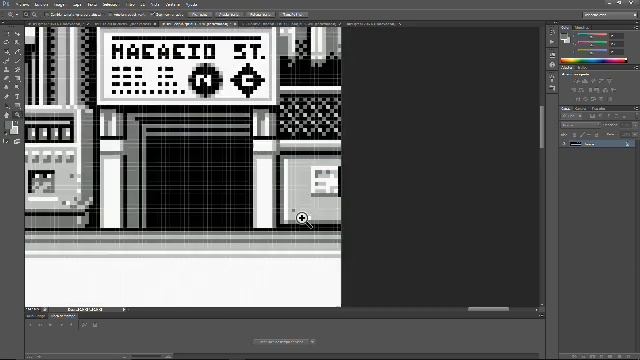Toggle Quick Mask mode below color swatches
This screenshot has height=360, width=640.
pos(7,142)
